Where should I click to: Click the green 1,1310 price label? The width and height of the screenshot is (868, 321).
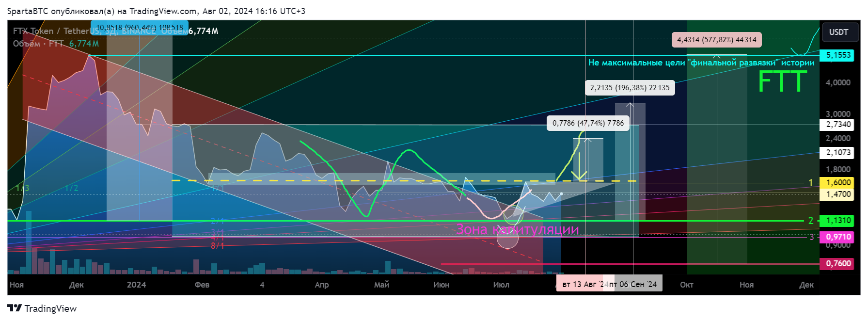coord(836,221)
